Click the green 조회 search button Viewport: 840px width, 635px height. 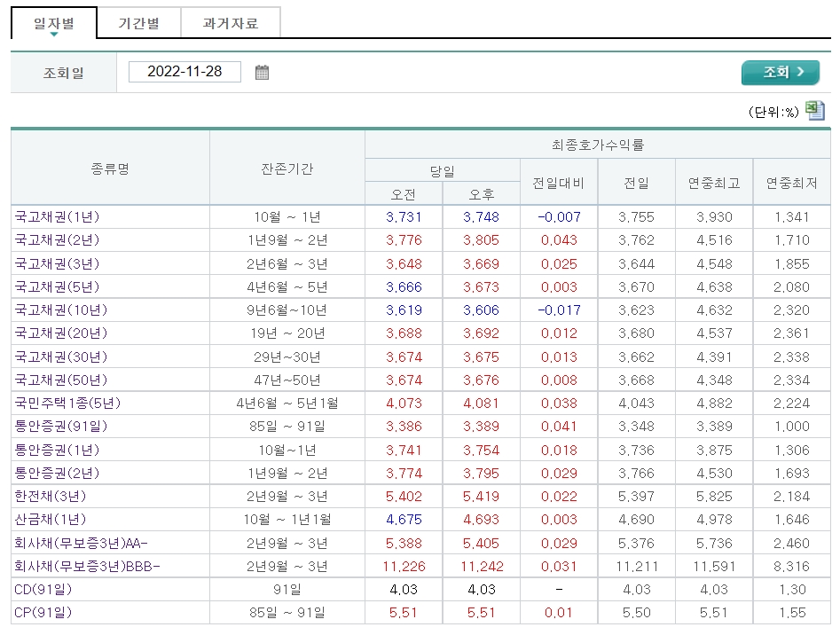point(780,72)
